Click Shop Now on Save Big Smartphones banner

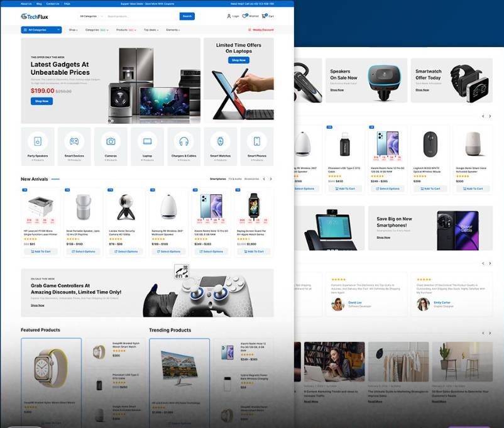point(383,238)
